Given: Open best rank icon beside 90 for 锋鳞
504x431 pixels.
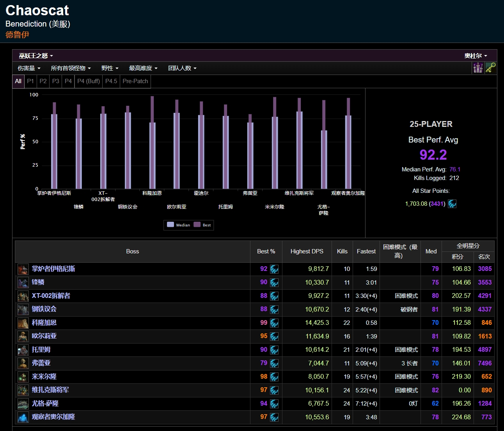Looking at the screenshot, I should (274, 282).
